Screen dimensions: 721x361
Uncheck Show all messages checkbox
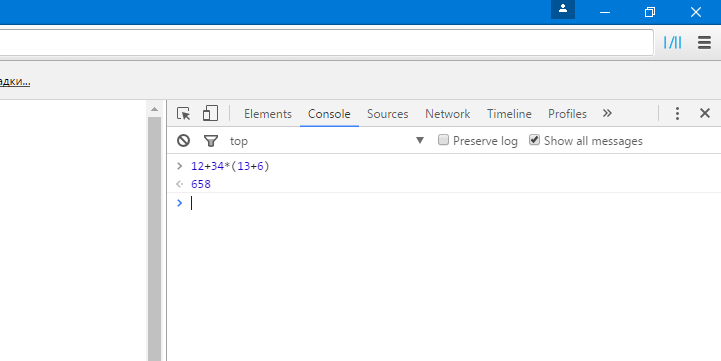(x=534, y=140)
